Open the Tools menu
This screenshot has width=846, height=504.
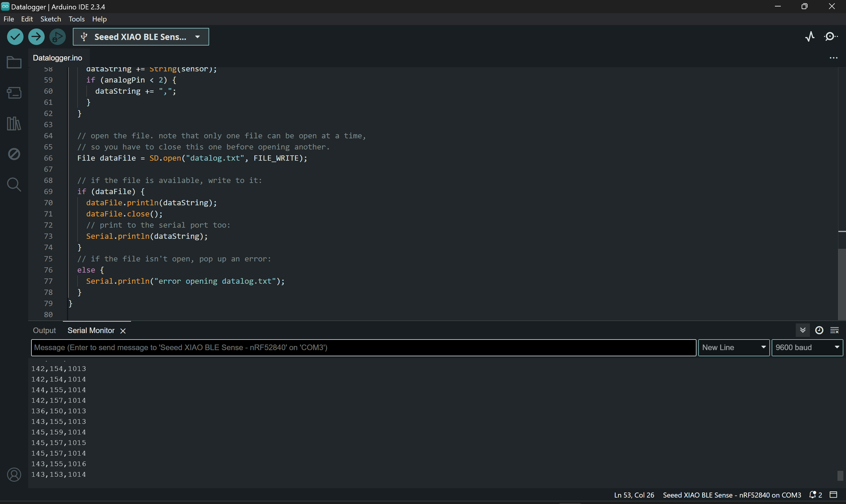[76, 19]
